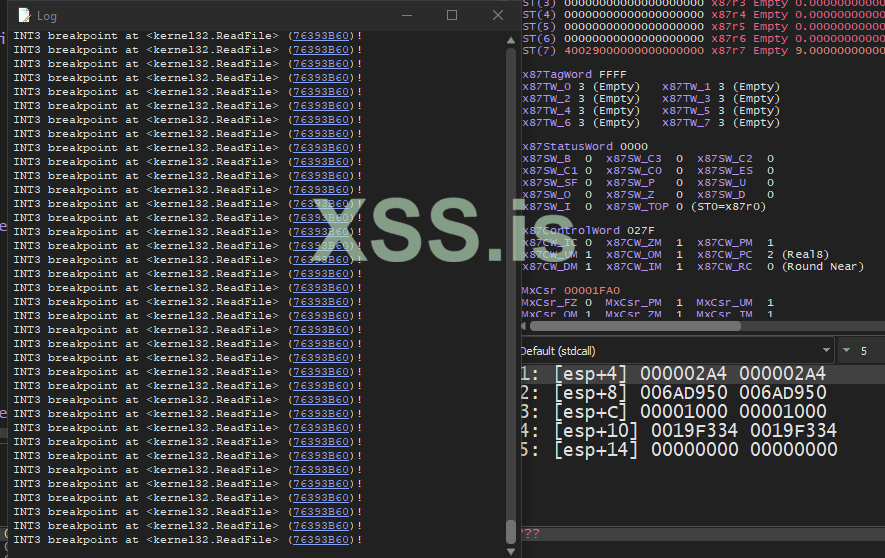The height and width of the screenshot is (558, 885).
Task: Select the x87TW_6 tag entry
Action: [x=581, y=122]
